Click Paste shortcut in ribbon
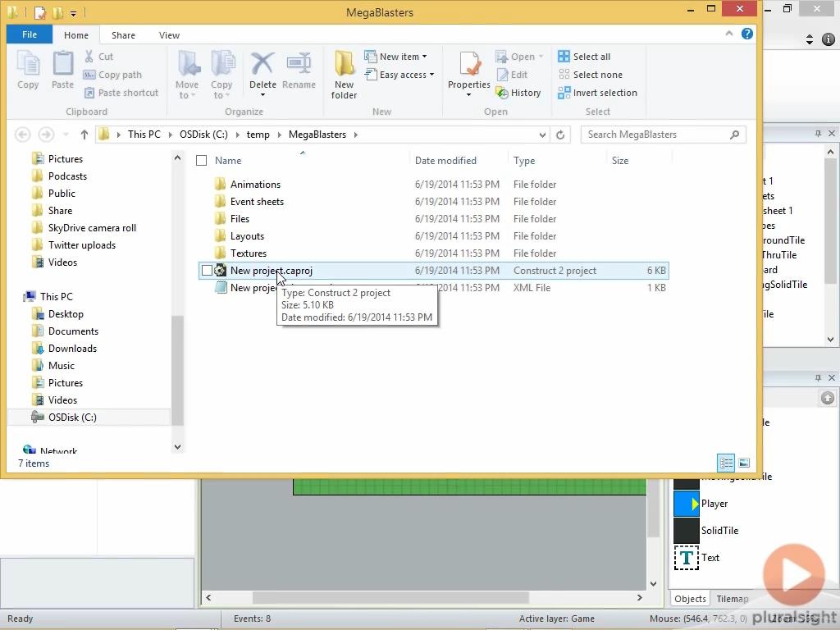Screen dimensions: 840x630 pyautogui.click(x=121, y=93)
